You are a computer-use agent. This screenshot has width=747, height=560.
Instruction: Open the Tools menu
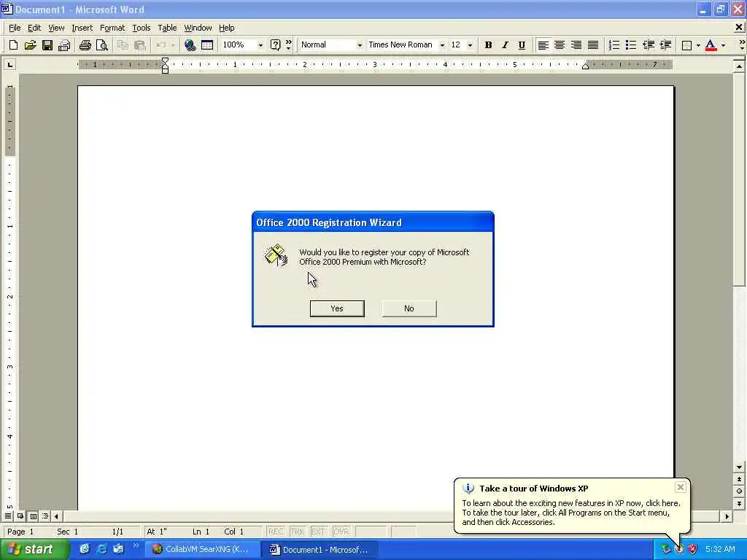pyautogui.click(x=142, y=28)
